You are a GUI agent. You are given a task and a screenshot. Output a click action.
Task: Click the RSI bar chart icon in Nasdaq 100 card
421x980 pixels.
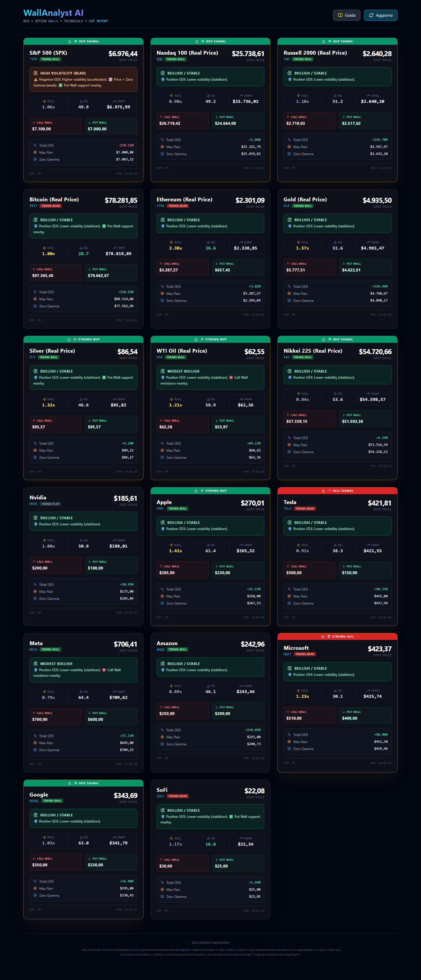pyautogui.click(x=208, y=96)
